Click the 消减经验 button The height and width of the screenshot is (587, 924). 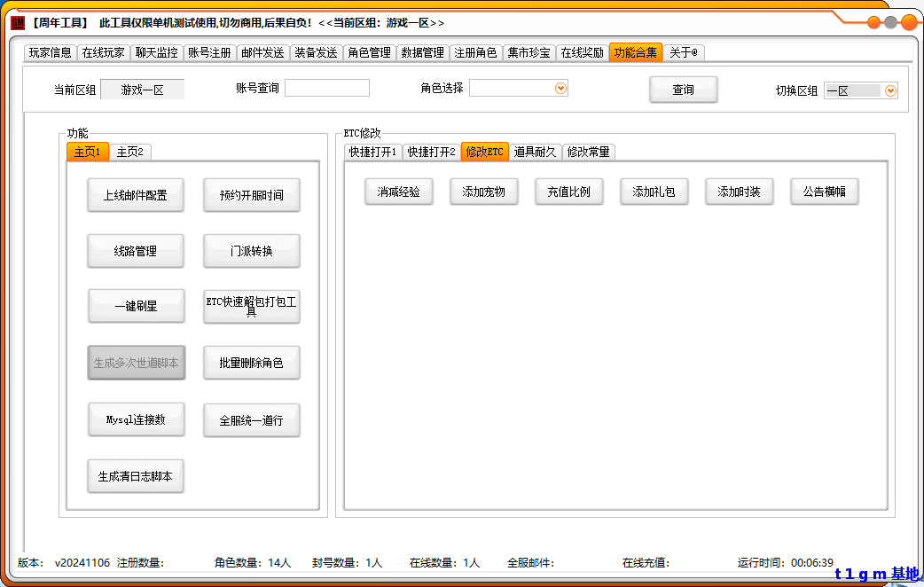coord(399,192)
